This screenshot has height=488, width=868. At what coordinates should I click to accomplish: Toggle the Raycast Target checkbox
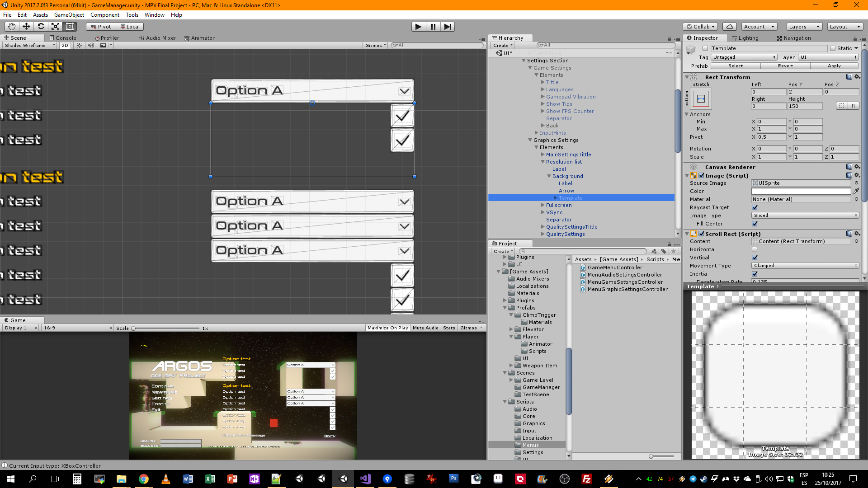coord(755,207)
